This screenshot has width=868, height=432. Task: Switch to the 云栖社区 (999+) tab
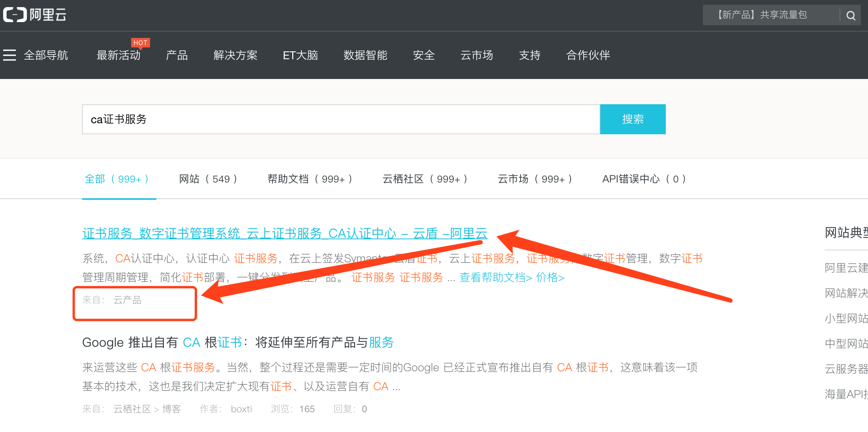[x=425, y=179]
